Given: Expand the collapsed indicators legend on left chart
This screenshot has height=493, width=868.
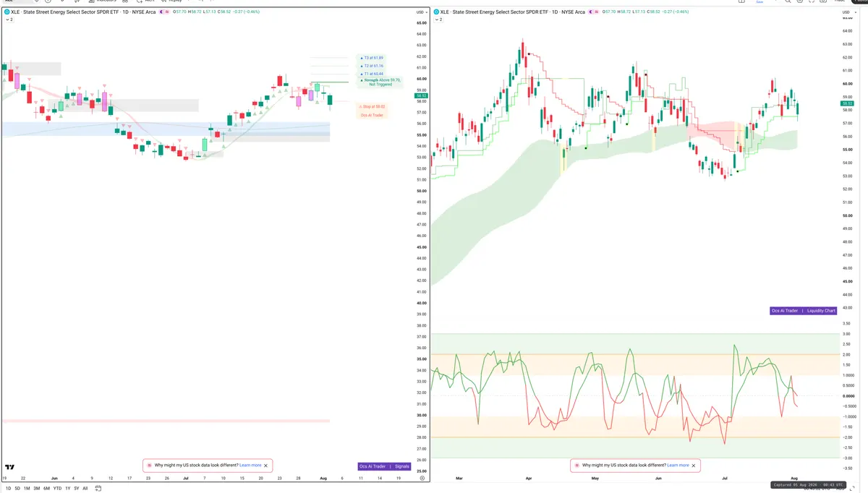Looking at the screenshot, I should (x=9, y=20).
